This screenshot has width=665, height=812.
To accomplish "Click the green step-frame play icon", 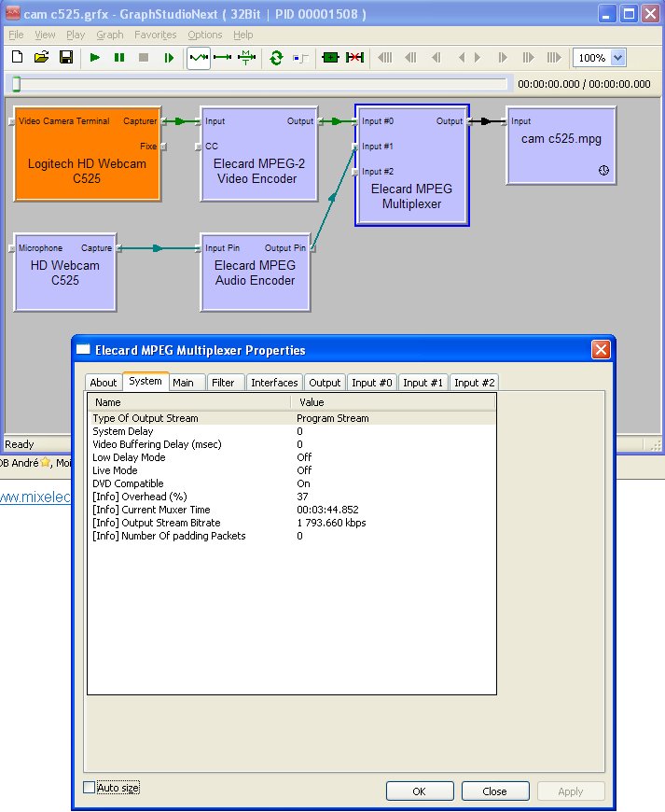I will click(169, 58).
